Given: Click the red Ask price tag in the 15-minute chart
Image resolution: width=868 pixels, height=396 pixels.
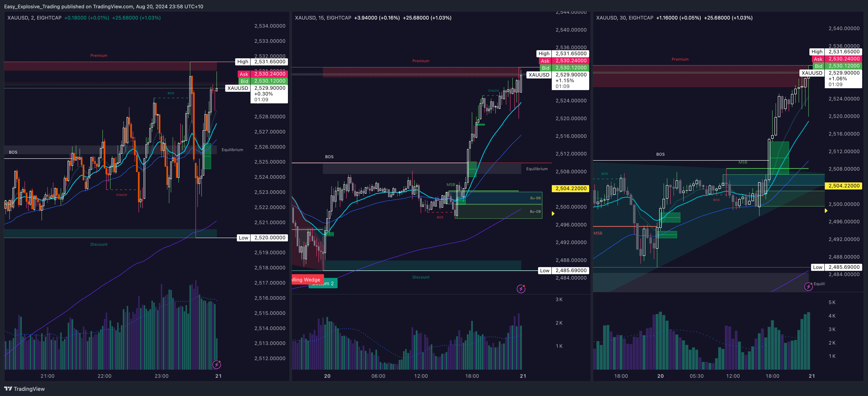Looking at the screenshot, I should click(564, 61).
